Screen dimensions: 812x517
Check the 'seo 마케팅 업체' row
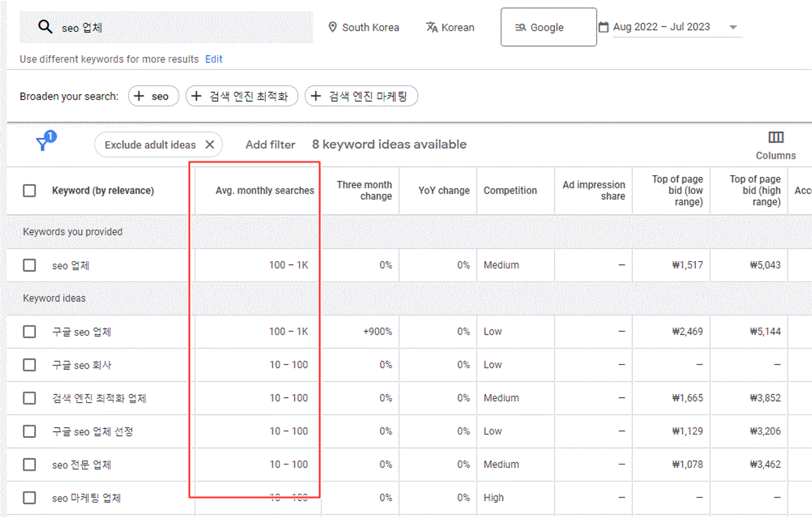[x=29, y=498]
